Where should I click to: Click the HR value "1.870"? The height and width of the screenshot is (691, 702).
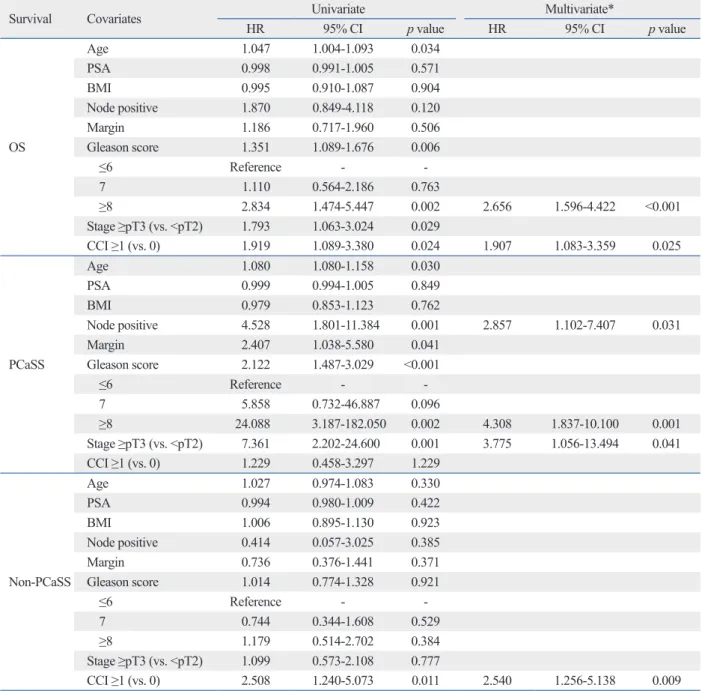(256, 108)
